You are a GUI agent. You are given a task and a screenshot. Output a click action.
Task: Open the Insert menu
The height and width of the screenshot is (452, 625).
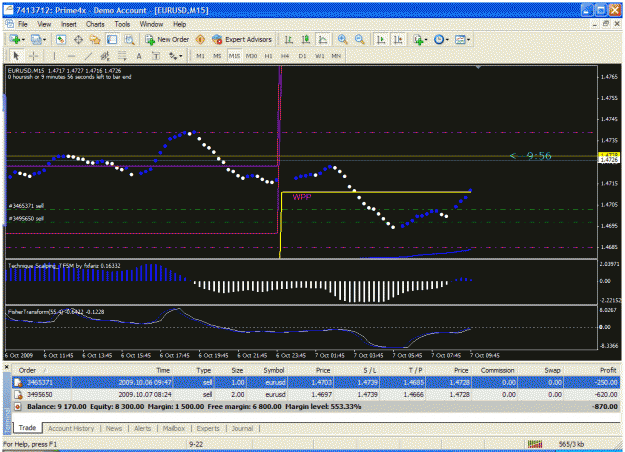click(69, 24)
